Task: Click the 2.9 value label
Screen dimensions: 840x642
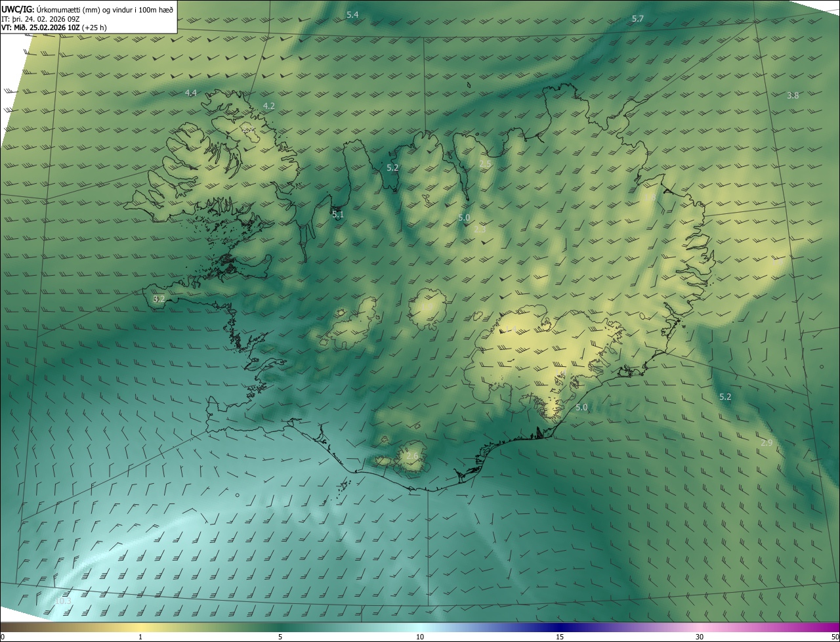Action: pyautogui.click(x=766, y=443)
